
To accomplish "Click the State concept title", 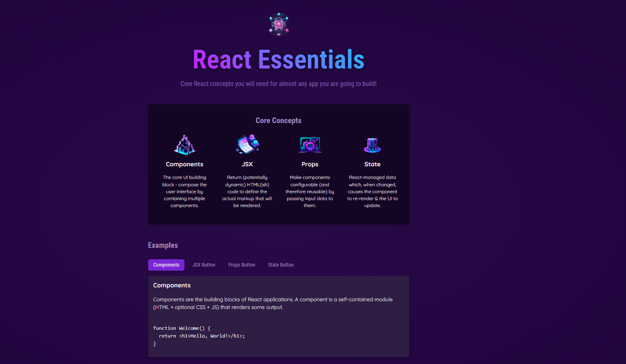I will [x=372, y=164].
